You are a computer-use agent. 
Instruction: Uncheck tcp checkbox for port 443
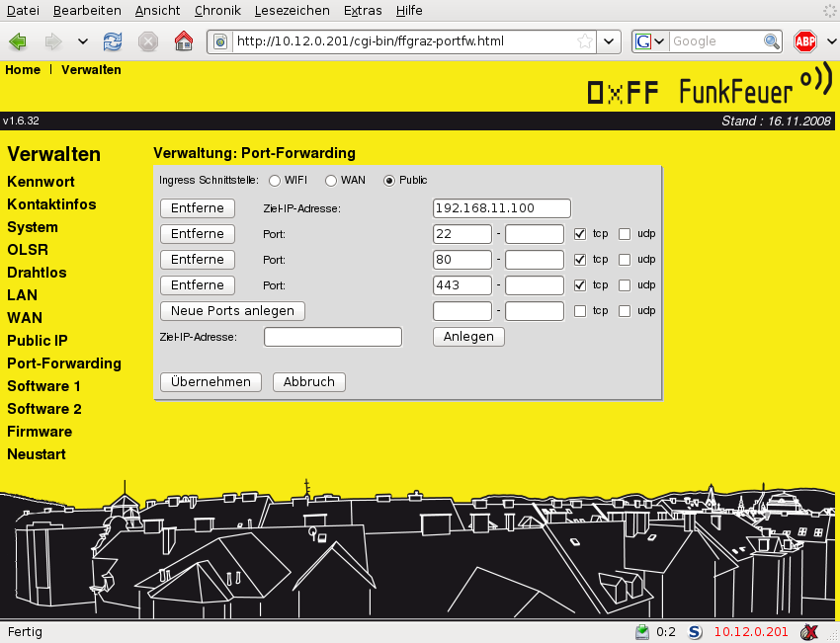pos(581,285)
